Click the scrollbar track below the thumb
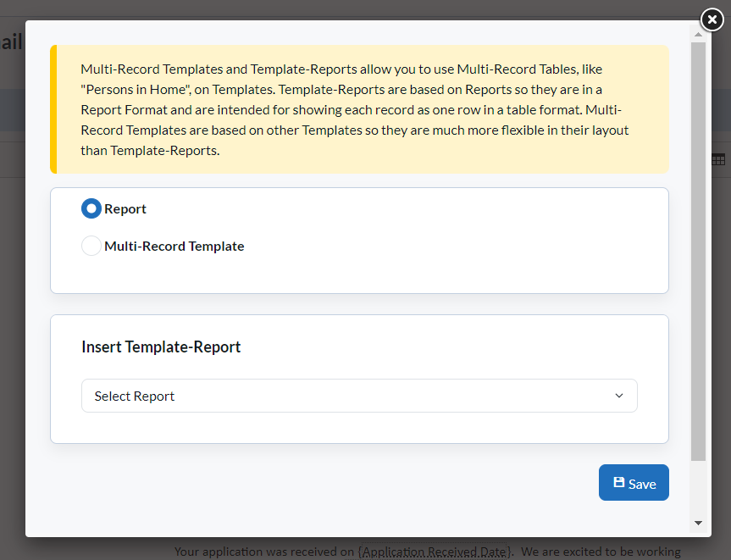731x560 pixels. (698, 490)
